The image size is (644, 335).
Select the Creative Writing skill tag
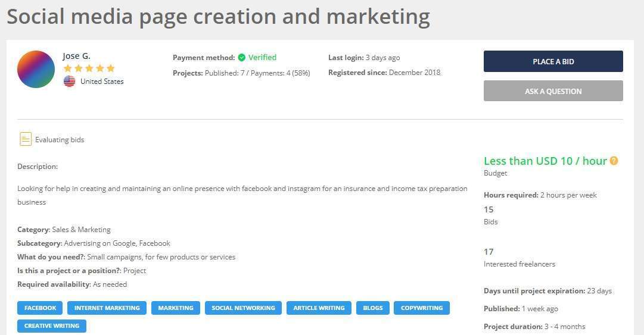pos(52,325)
